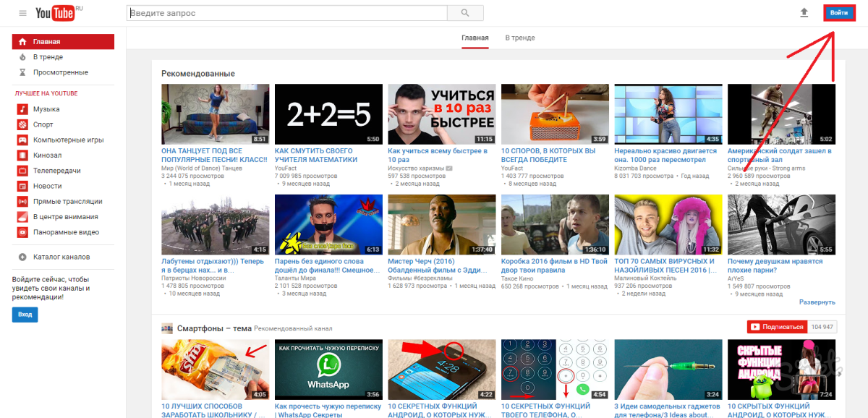
Task: Open the УЧИТЬСЯ В 10 РАЗ БЫСТРЕЕ thumbnail
Action: tap(442, 114)
